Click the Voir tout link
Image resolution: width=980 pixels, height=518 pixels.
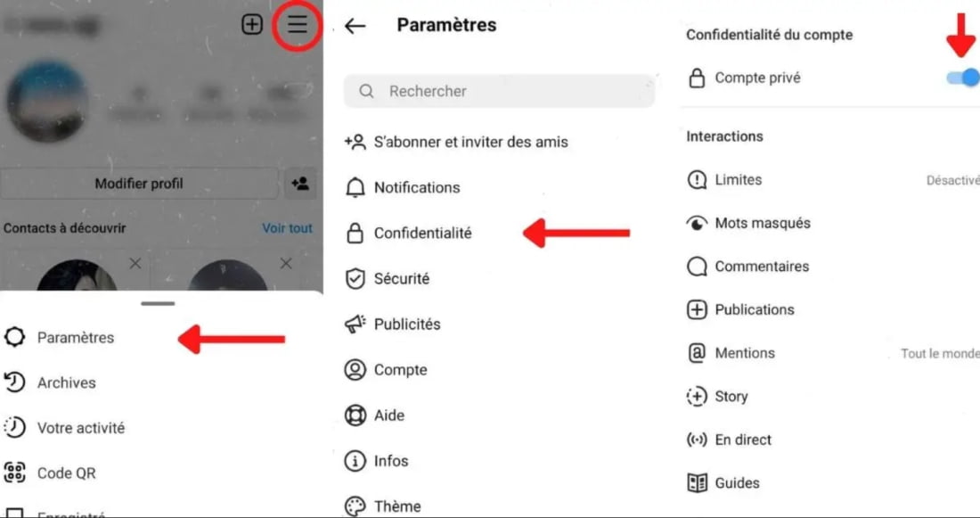287,228
